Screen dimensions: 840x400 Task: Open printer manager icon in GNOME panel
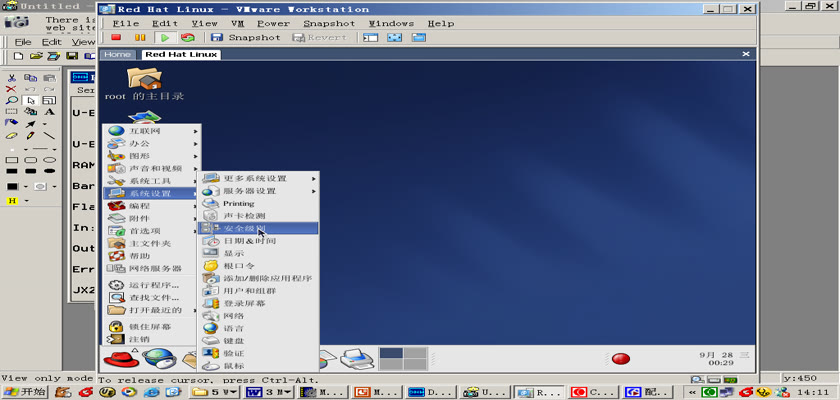tap(357, 358)
